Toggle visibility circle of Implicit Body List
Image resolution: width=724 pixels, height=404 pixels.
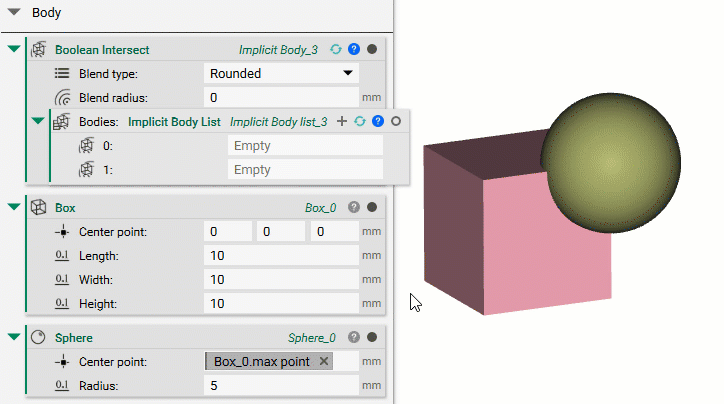pyautogui.click(x=396, y=121)
